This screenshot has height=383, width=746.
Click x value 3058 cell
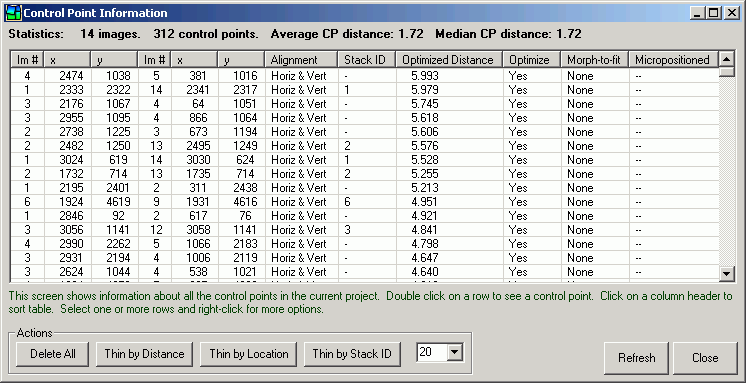(198, 230)
